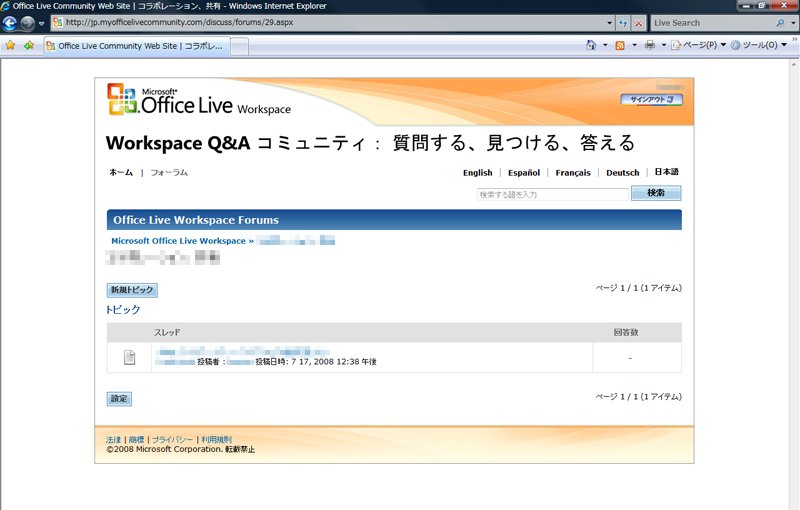The height and width of the screenshot is (510, 800).
Task: Click the Print toolbar icon
Action: 649,45
